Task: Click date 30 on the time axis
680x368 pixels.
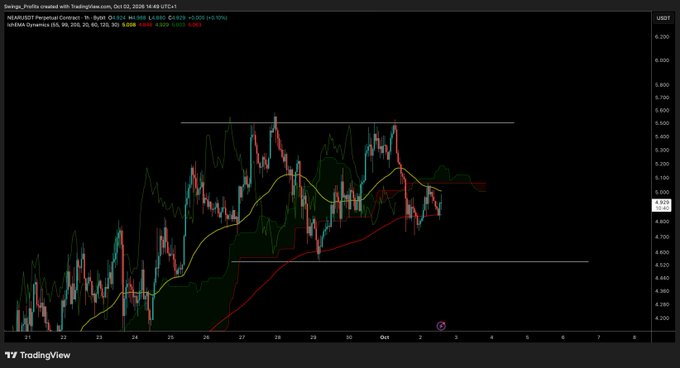Action: tap(349, 337)
